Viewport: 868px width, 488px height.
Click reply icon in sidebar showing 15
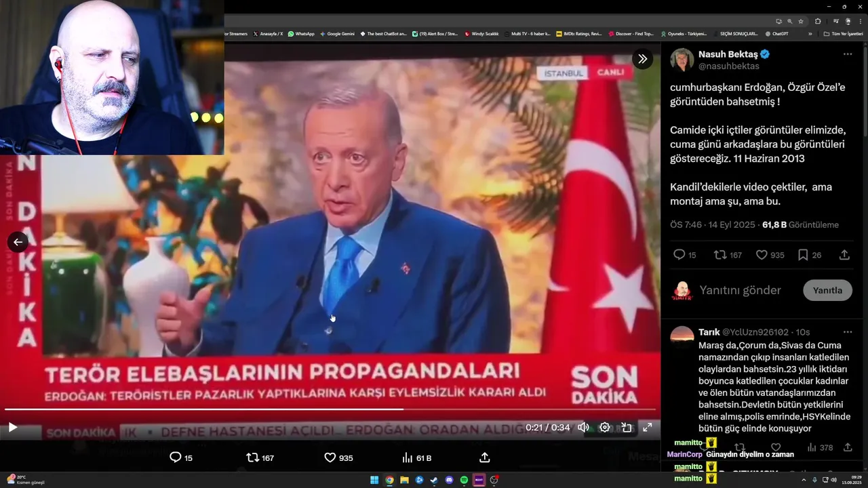pos(684,255)
